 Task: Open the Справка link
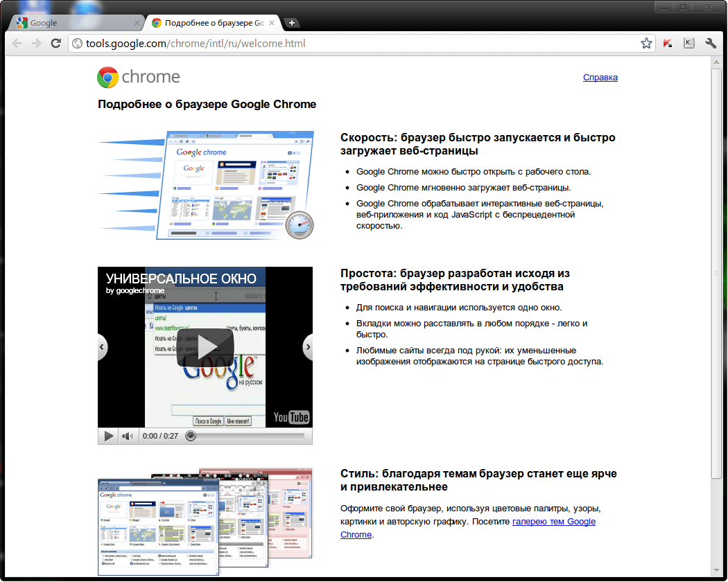600,77
